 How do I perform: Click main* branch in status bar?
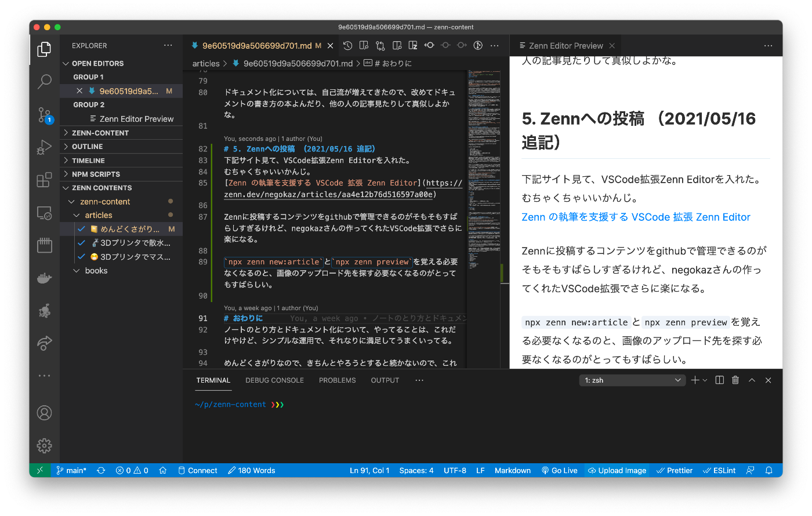(x=71, y=470)
